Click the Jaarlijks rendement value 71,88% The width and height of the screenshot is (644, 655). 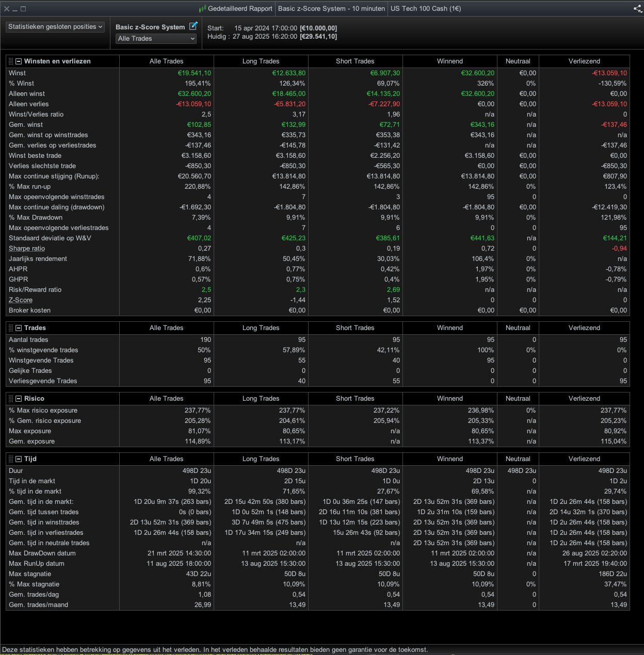click(x=200, y=259)
